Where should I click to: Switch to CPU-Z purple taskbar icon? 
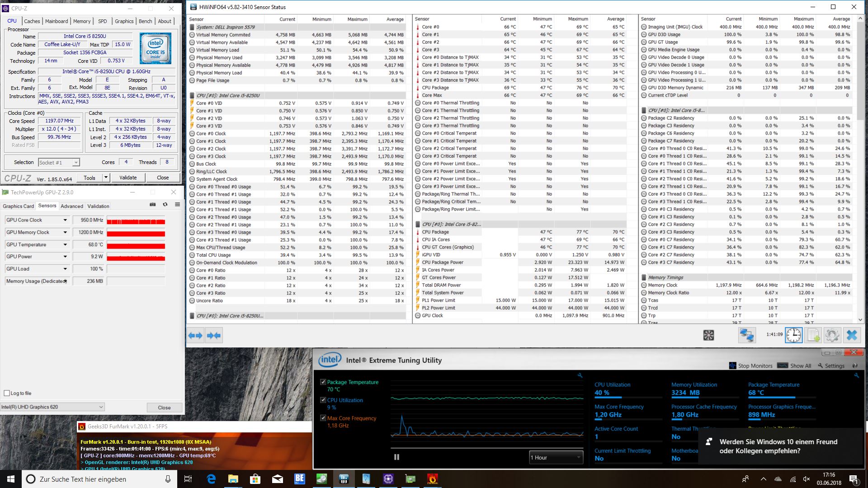coord(388,479)
